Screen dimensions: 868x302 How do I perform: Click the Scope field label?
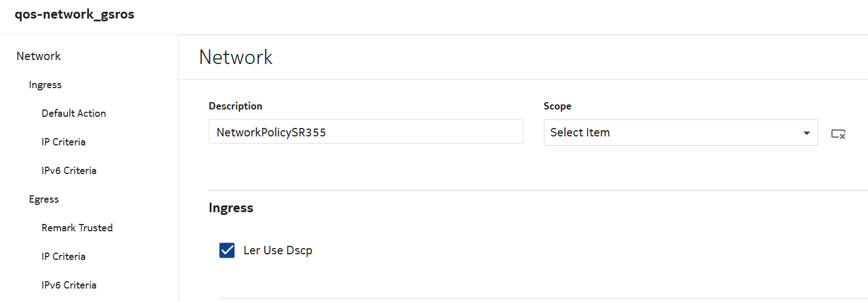(x=557, y=106)
